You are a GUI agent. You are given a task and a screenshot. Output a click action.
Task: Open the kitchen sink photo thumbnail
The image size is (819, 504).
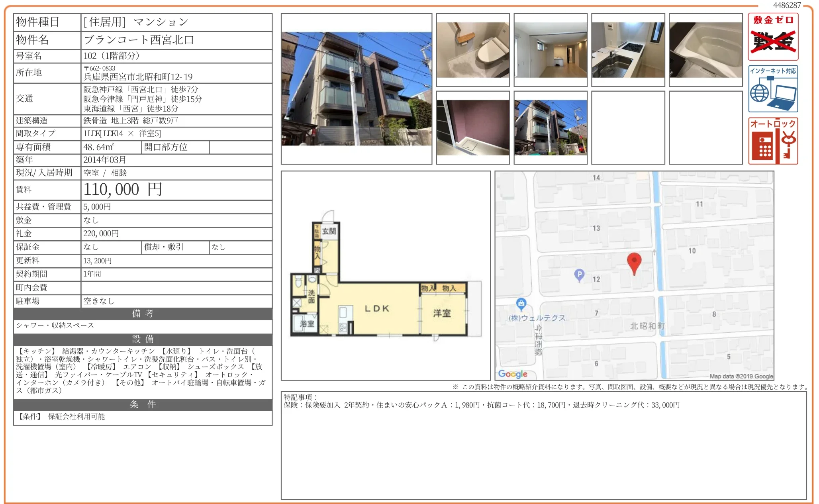point(628,50)
